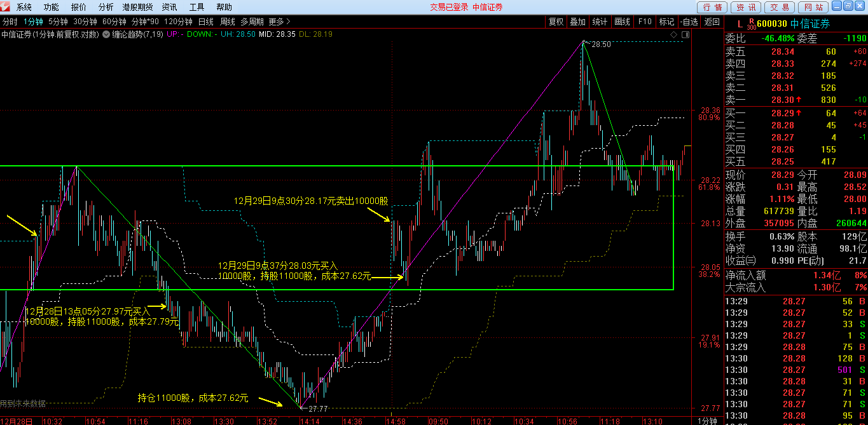Click the 交易 button
Image resolution: width=868 pixels, height=425 pixels.
pos(780,7)
